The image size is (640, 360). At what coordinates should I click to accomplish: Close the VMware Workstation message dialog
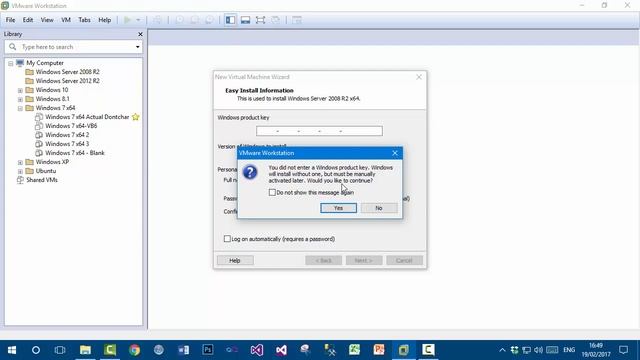click(395, 153)
